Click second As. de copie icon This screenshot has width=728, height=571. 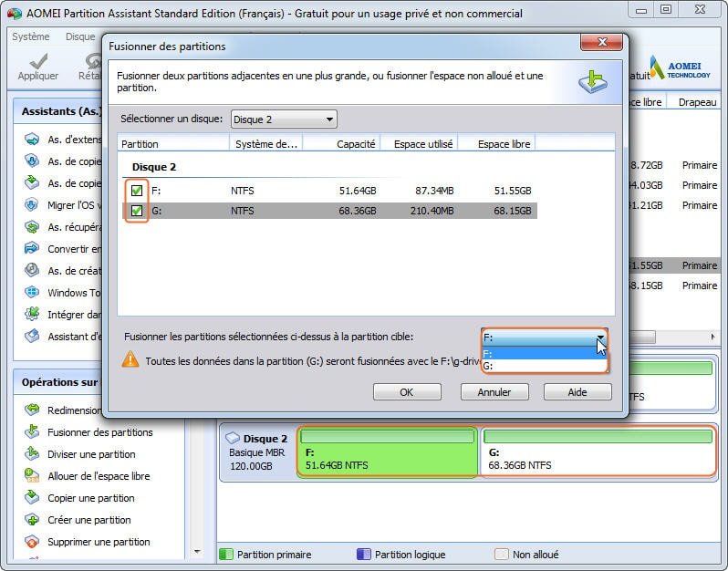coord(32,183)
